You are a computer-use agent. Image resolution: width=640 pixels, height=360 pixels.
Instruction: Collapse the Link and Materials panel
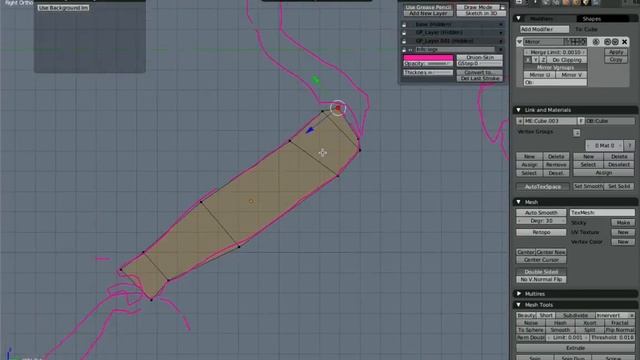518,110
